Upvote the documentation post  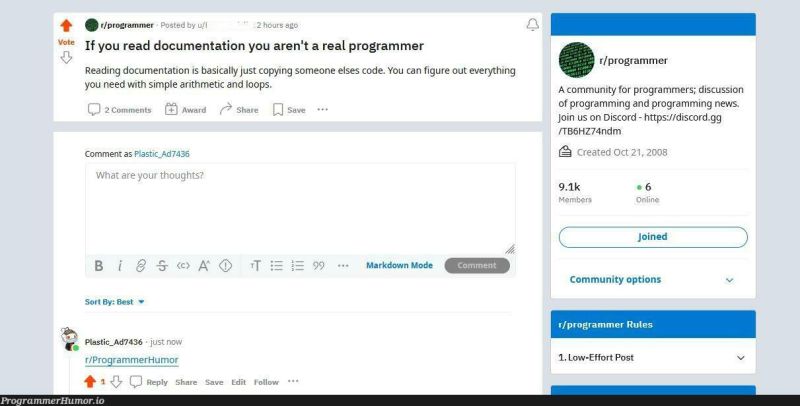(x=66, y=26)
